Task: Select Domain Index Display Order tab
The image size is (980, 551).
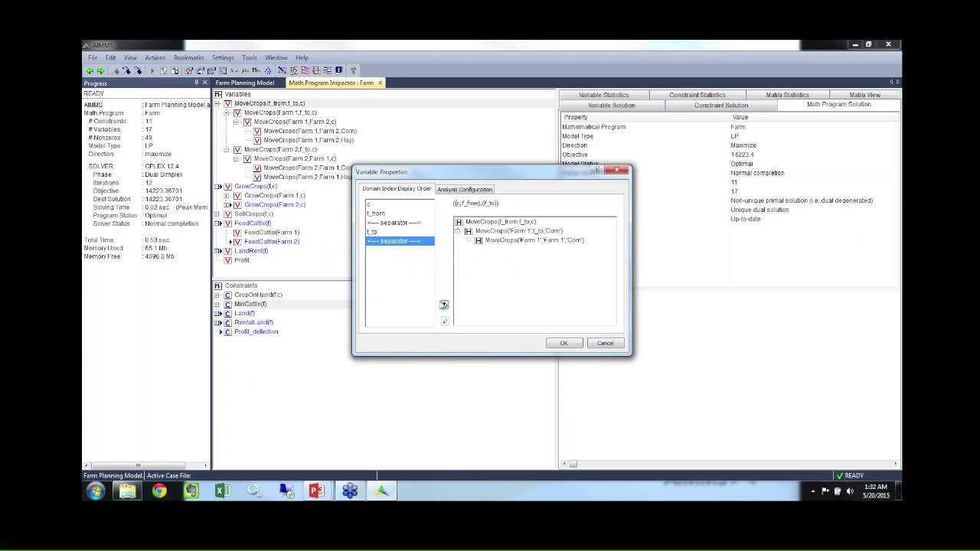Action: click(x=397, y=188)
